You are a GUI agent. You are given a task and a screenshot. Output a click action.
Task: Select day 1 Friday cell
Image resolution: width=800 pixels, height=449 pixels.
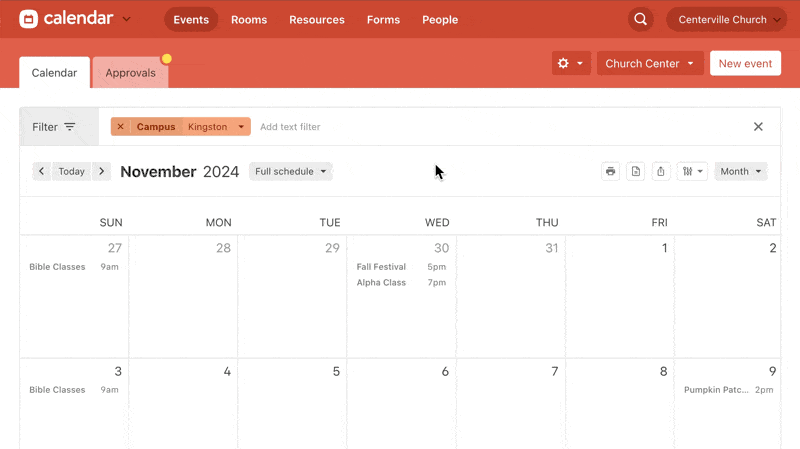click(620, 296)
